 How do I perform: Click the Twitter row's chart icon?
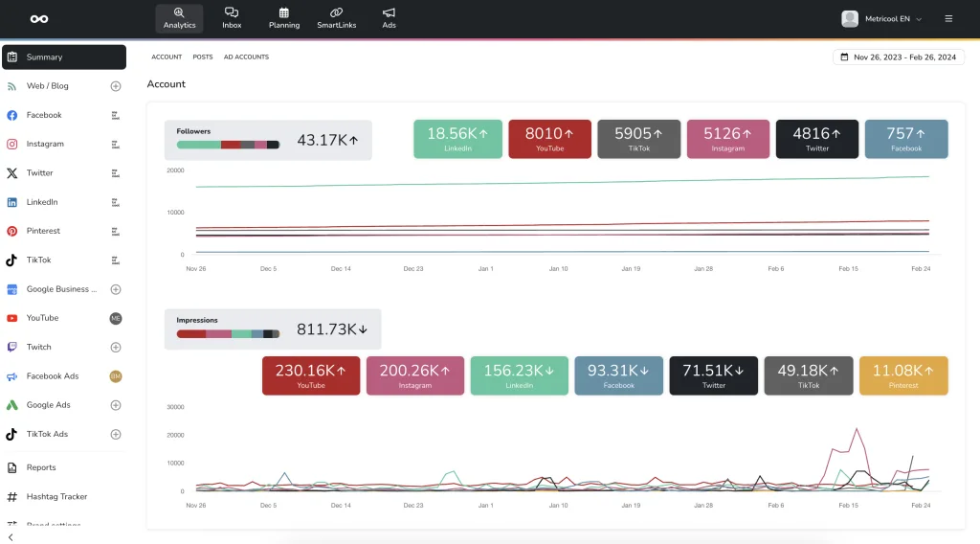pyautogui.click(x=116, y=173)
